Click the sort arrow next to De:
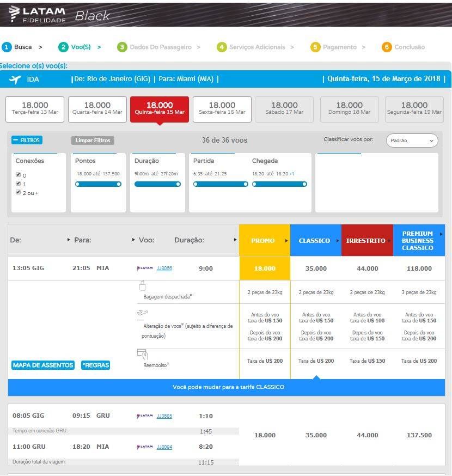Image resolution: width=452 pixels, height=476 pixels. [x=69, y=240]
